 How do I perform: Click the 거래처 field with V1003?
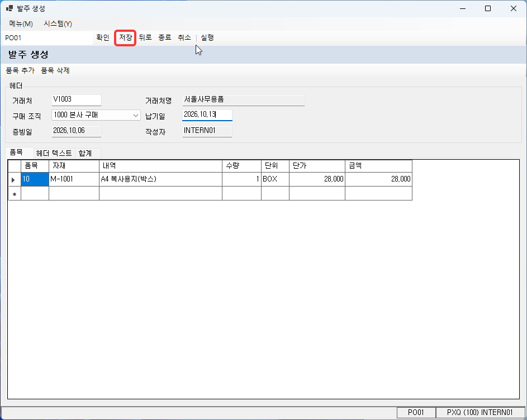tap(77, 100)
